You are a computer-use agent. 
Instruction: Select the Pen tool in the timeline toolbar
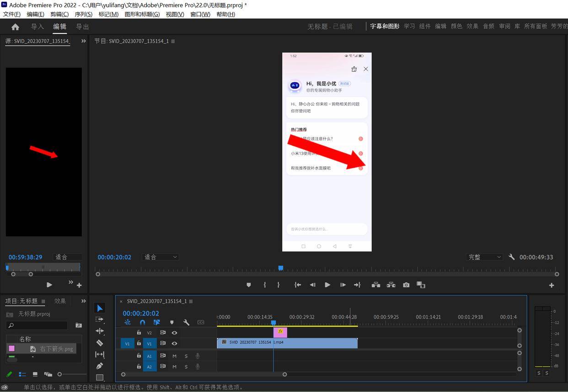tap(100, 366)
